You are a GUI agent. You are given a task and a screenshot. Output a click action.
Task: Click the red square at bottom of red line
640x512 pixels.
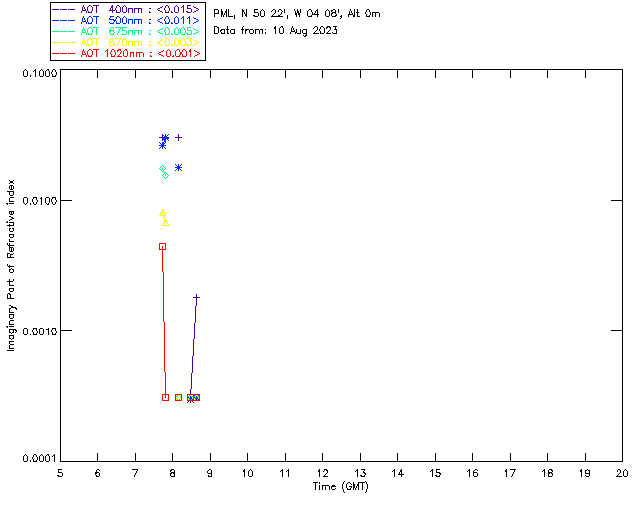[x=165, y=398]
